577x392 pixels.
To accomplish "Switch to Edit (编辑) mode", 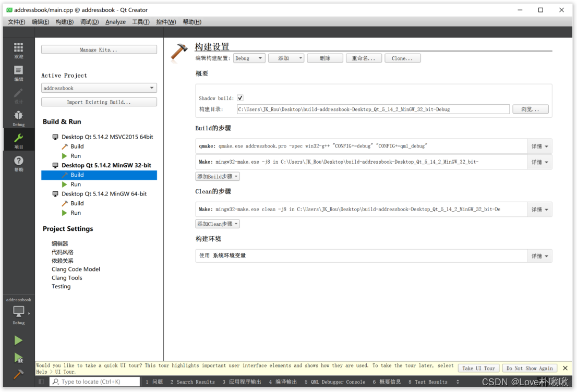I will (x=18, y=73).
